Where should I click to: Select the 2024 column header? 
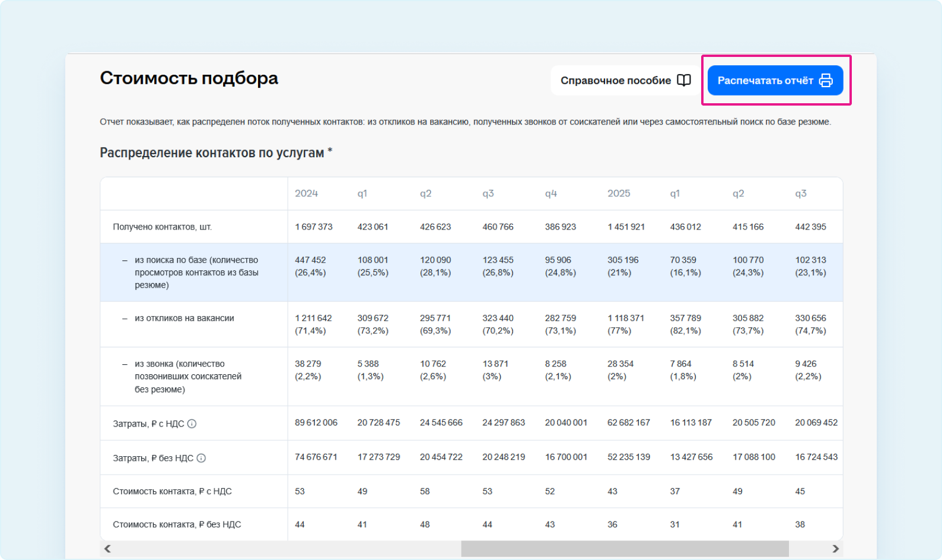[x=306, y=193]
